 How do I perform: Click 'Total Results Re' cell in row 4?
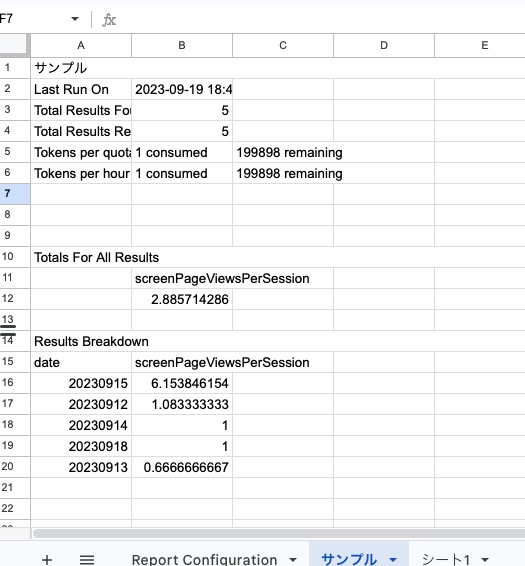click(x=81, y=131)
